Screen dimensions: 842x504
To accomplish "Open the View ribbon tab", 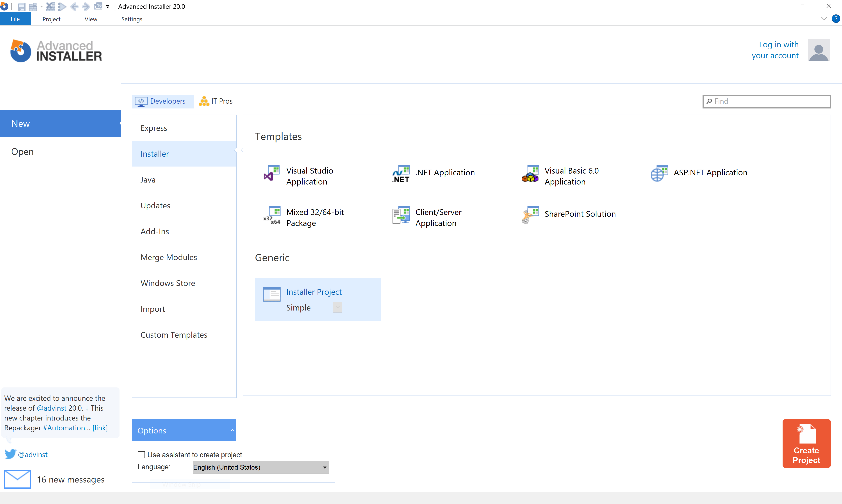I will (x=91, y=19).
